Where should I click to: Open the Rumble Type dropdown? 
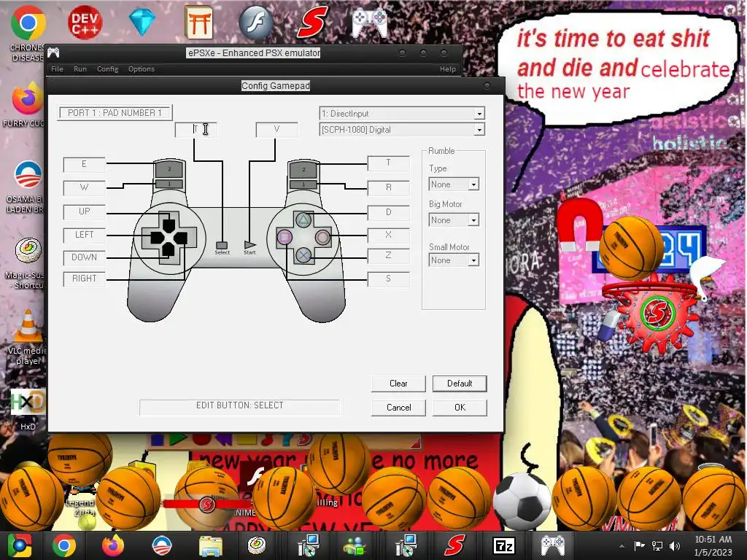[x=473, y=184]
